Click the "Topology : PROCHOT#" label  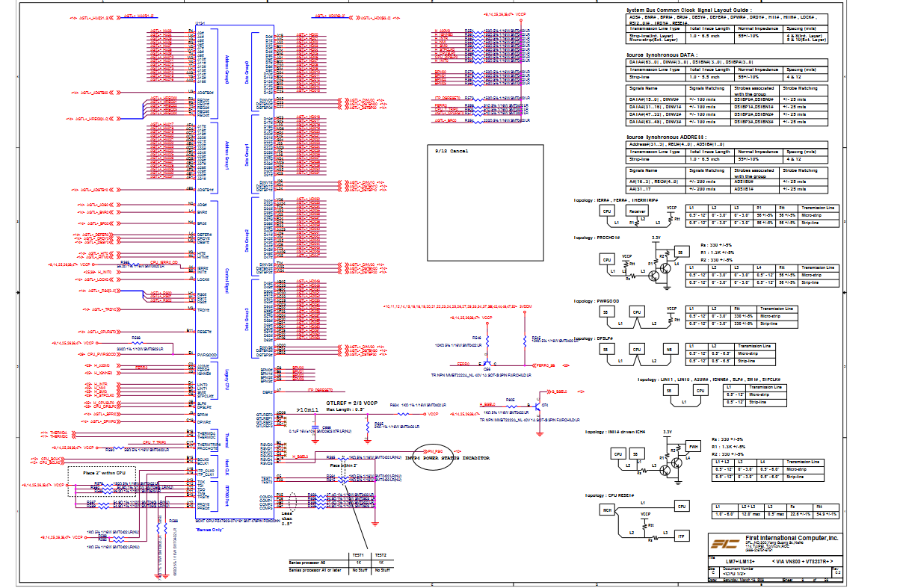point(597,238)
